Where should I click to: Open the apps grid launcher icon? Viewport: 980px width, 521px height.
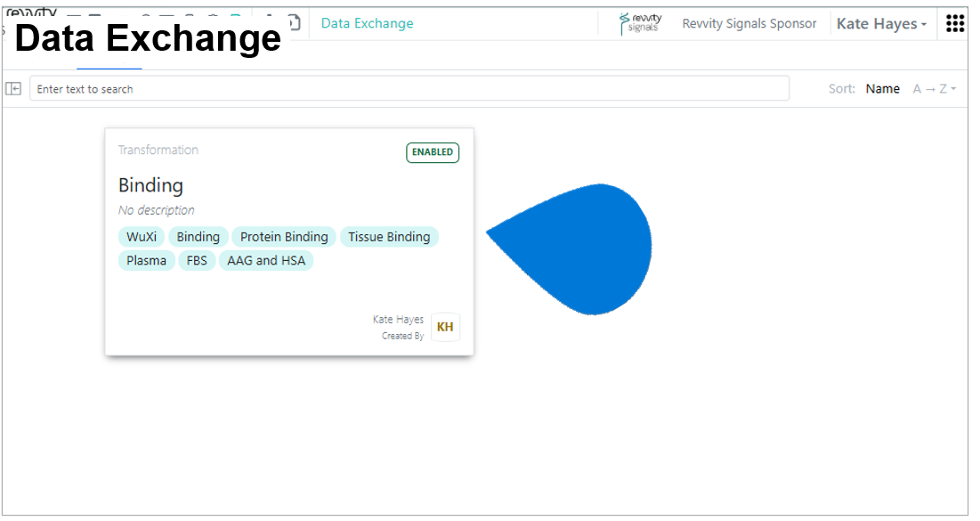coord(954,24)
